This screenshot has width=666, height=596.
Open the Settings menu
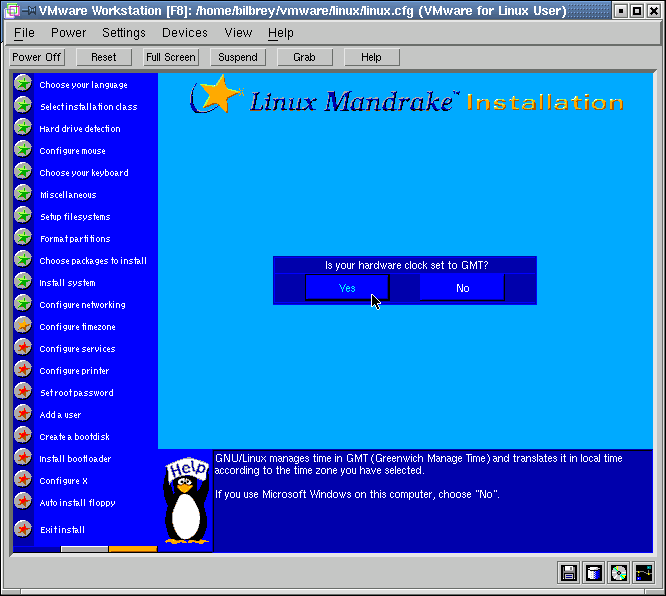pos(124,33)
